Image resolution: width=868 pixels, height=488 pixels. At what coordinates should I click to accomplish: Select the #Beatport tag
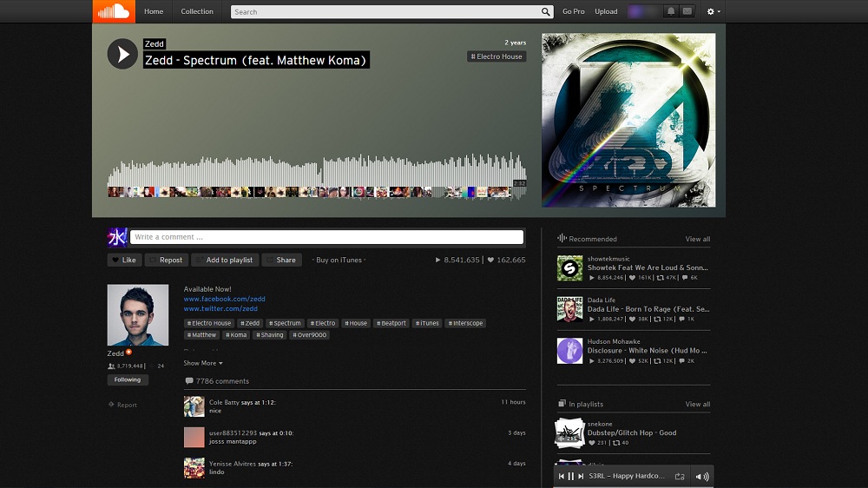391,323
